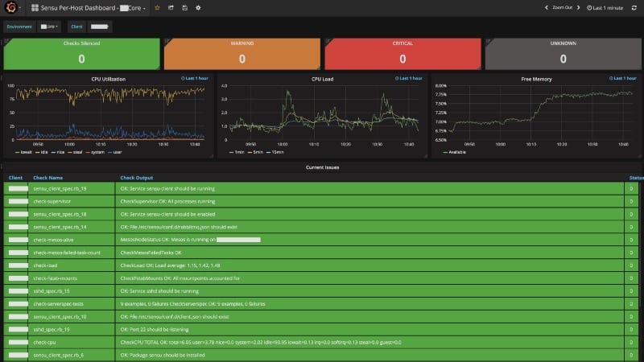Star this dashboard as favorite
The image size is (644, 362).
pos(157,8)
